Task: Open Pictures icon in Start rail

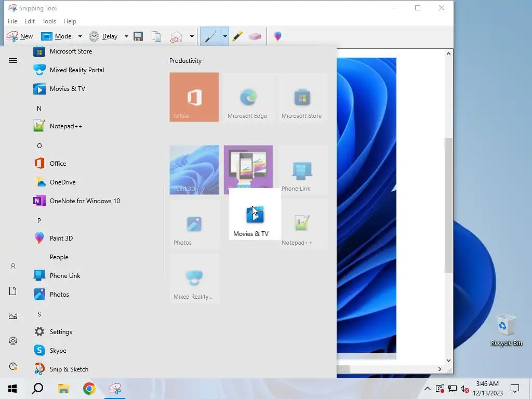Action: [13, 316]
